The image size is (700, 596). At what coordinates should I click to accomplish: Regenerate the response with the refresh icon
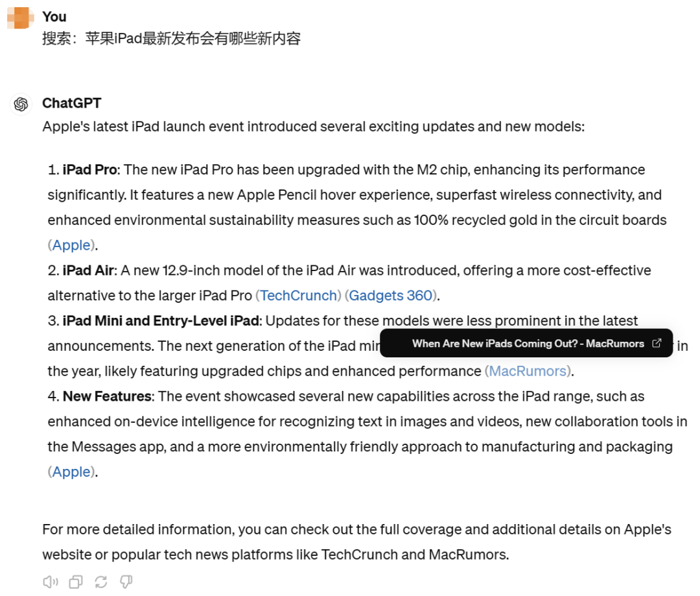(x=101, y=582)
